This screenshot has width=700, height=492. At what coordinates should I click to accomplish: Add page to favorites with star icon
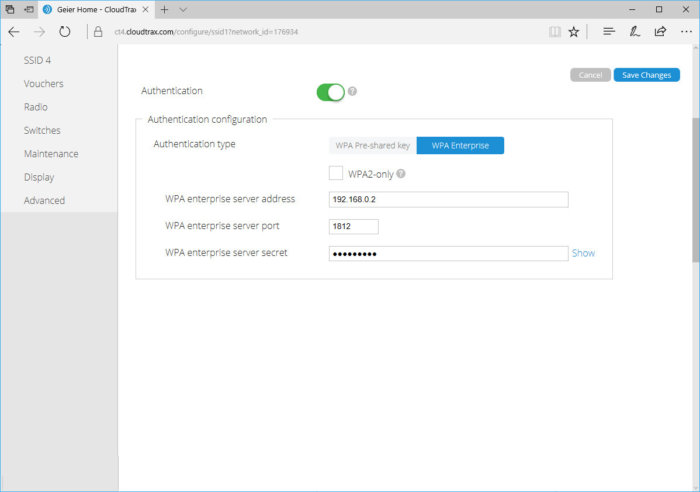pos(574,32)
